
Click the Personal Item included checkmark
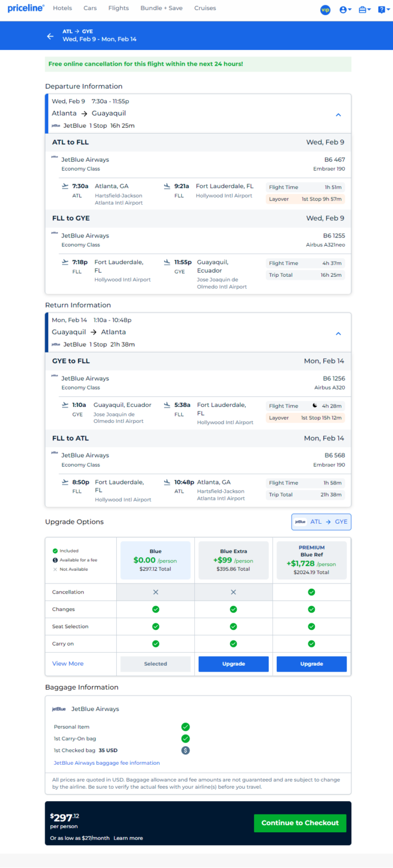coord(185,727)
